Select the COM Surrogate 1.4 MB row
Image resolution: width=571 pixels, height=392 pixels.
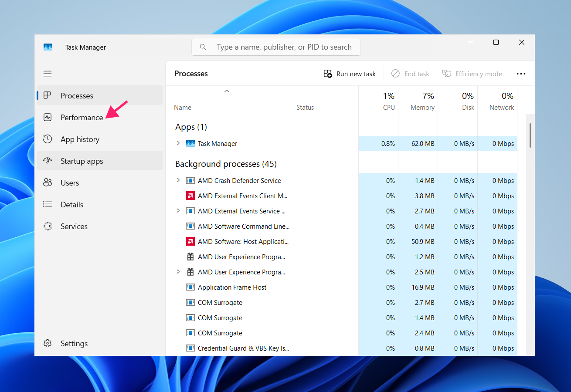click(342, 318)
